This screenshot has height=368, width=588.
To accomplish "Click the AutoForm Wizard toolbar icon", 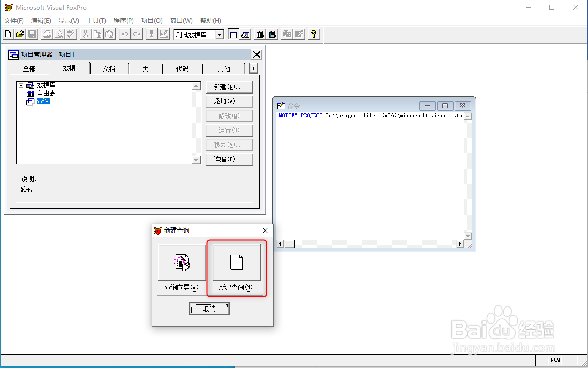I will tap(287, 35).
